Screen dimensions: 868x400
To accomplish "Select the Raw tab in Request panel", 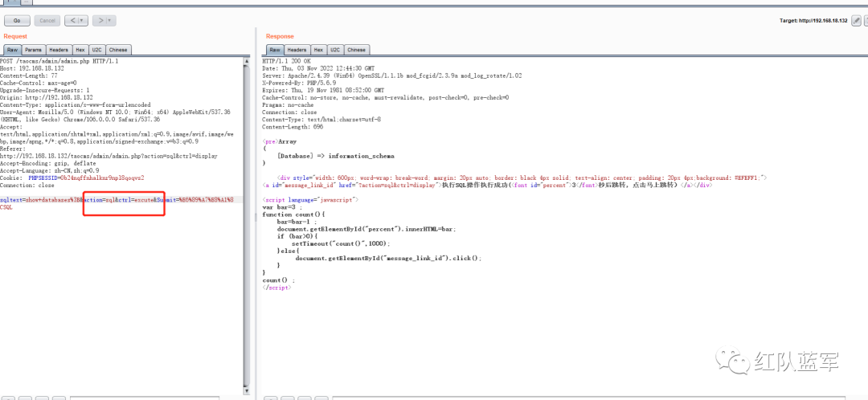I will pyautogui.click(x=12, y=50).
